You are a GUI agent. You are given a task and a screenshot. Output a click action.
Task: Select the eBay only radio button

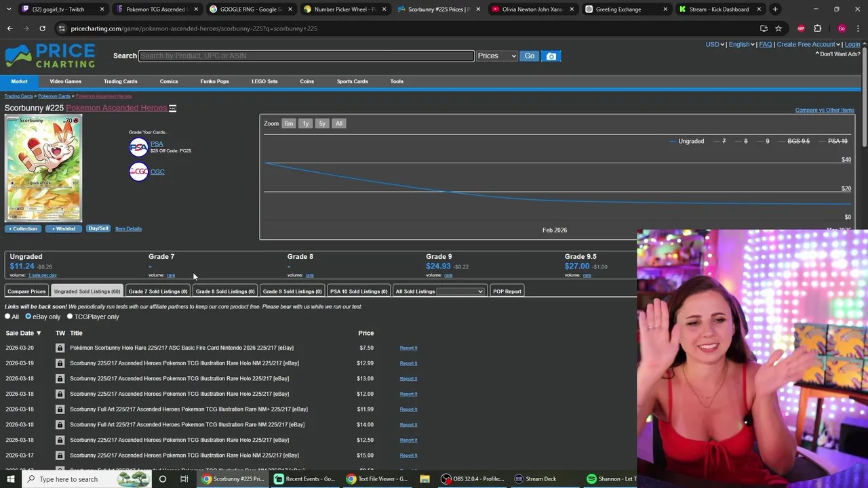28,317
